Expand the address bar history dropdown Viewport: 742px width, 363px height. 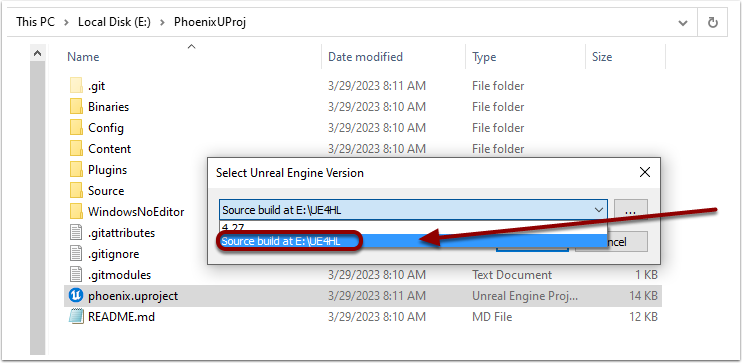tap(682, 22)
